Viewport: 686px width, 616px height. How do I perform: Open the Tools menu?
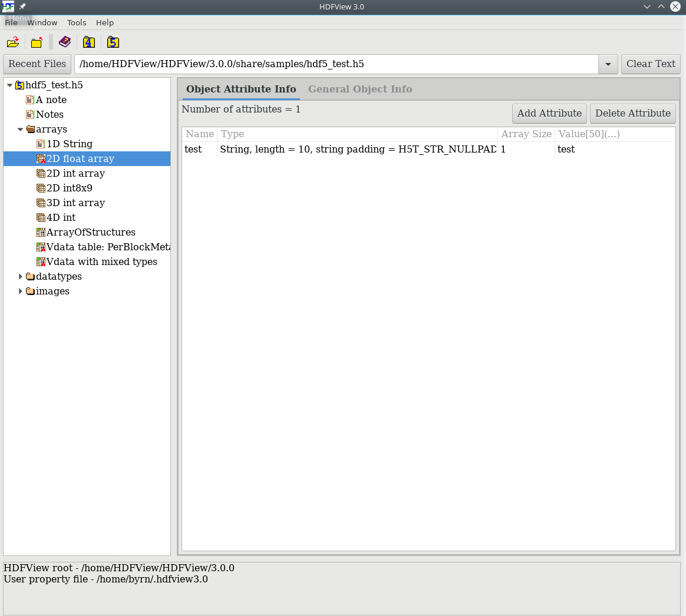[77, 23]
